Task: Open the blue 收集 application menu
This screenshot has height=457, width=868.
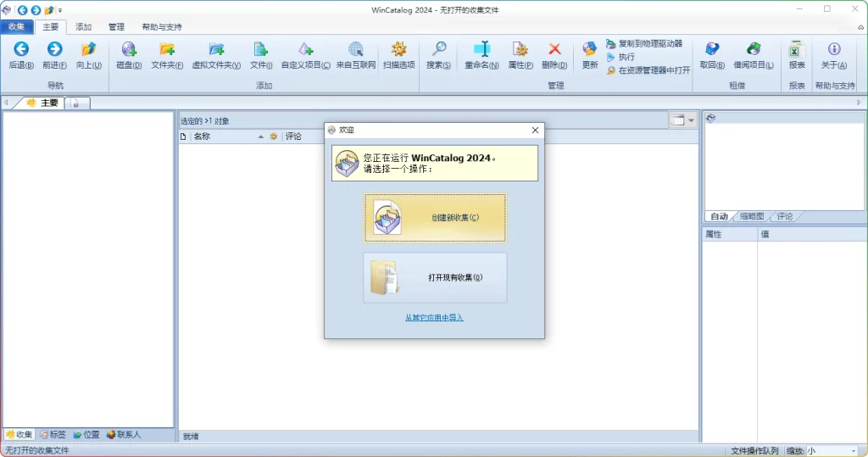Action: pyautogui.click(x=17, y=26)
